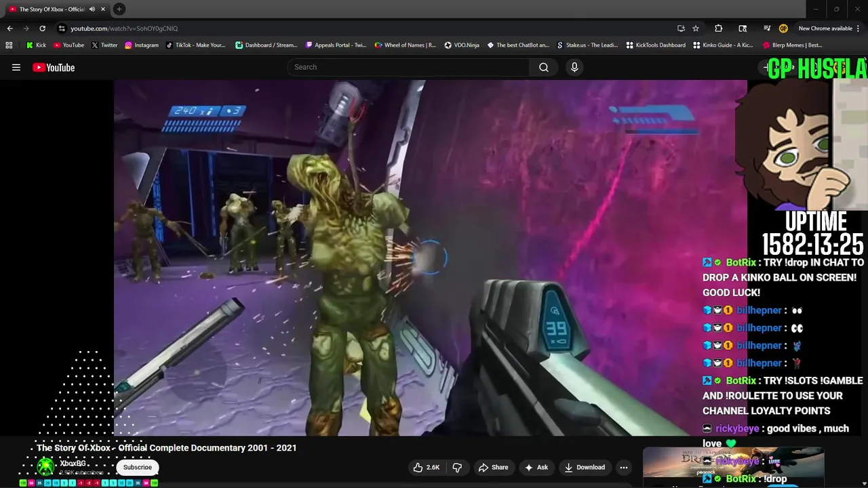This screenshot has height=488, width=868.
Task: Start voice search with microphone icon
Action: (x=574, y=67)
